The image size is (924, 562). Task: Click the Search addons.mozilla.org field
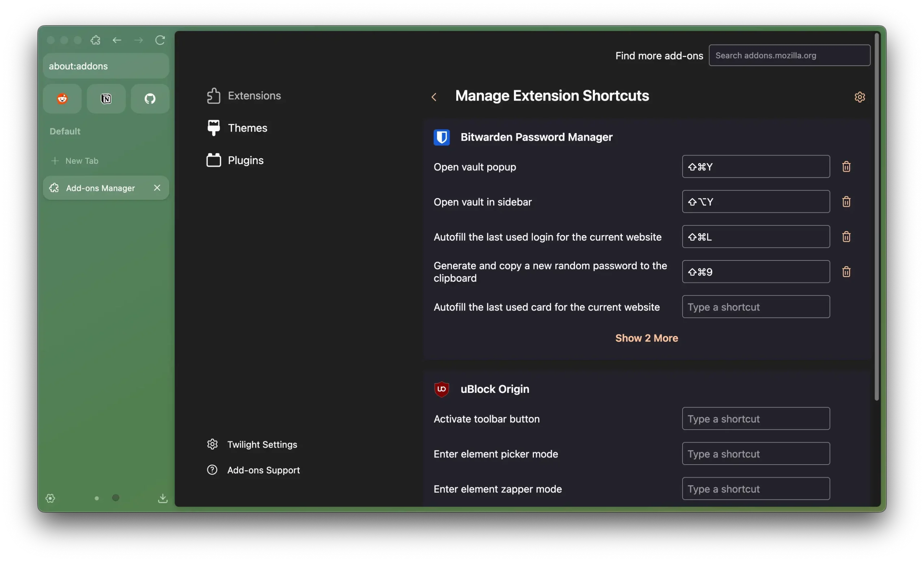789,55
